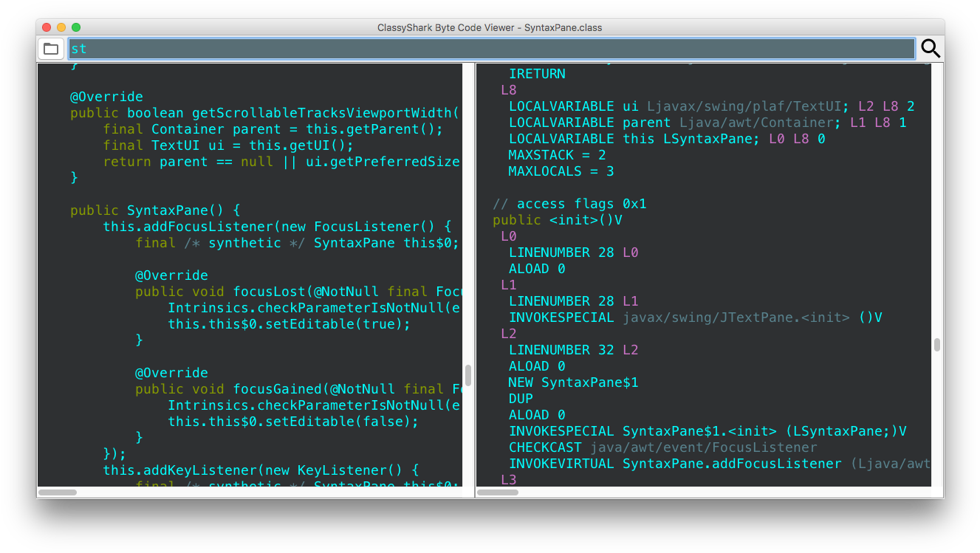
Task: Click the right pane horizontal scrollbar thumb
Action: click(497, 492)
